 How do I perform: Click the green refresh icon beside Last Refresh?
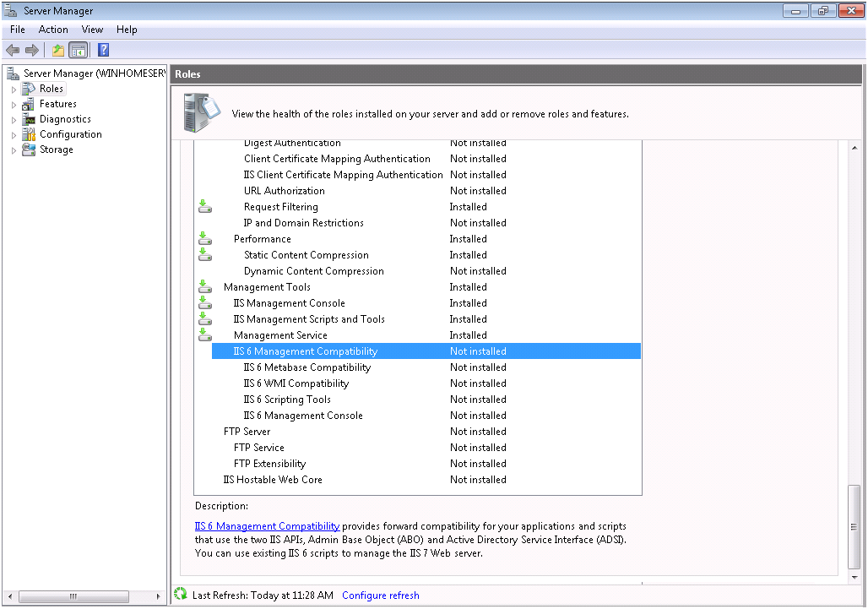[180, 595]
